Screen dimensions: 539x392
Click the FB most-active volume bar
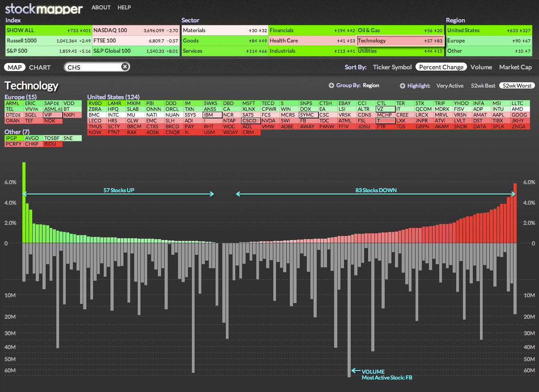tap(349, 310)
